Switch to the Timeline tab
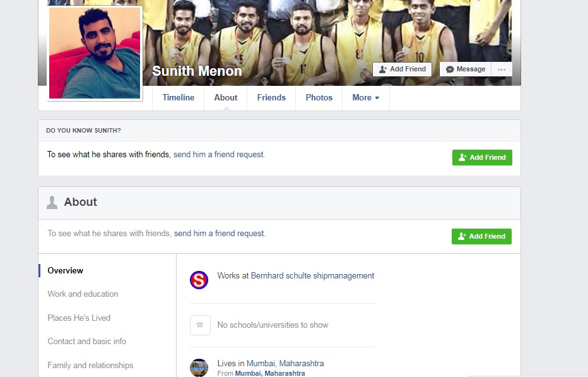588x377 pixels. [x=178, y=98]
